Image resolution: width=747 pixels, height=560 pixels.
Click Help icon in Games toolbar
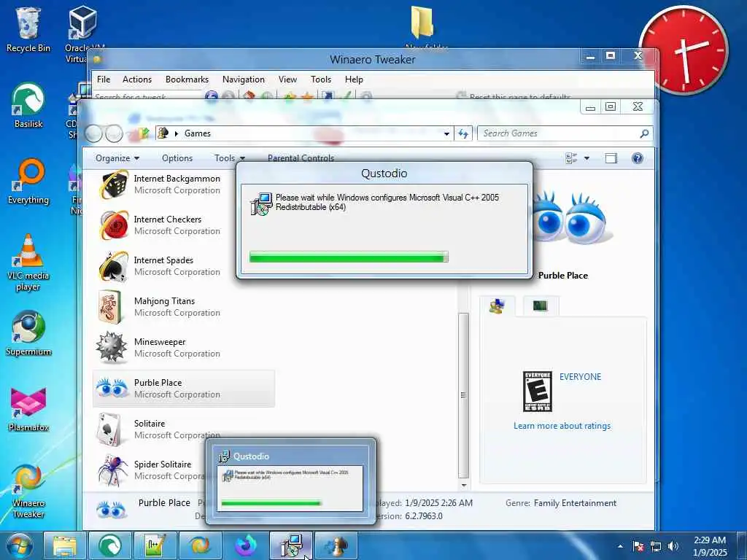point(637,158)
